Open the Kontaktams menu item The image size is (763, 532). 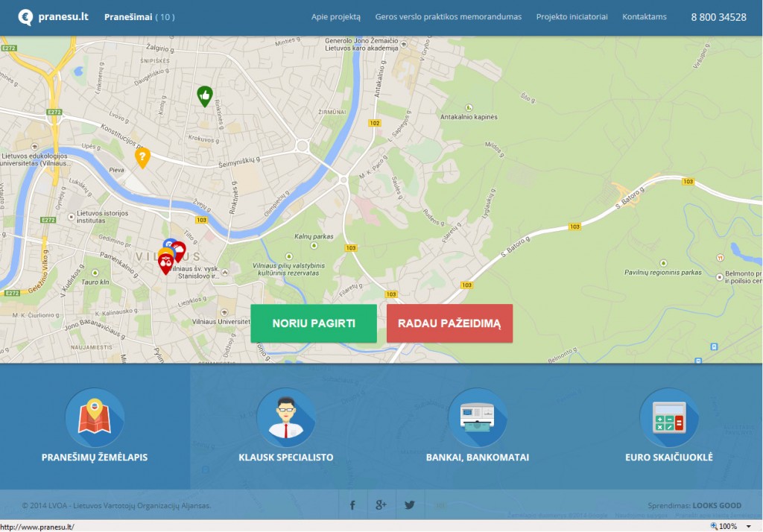point(645,17)
